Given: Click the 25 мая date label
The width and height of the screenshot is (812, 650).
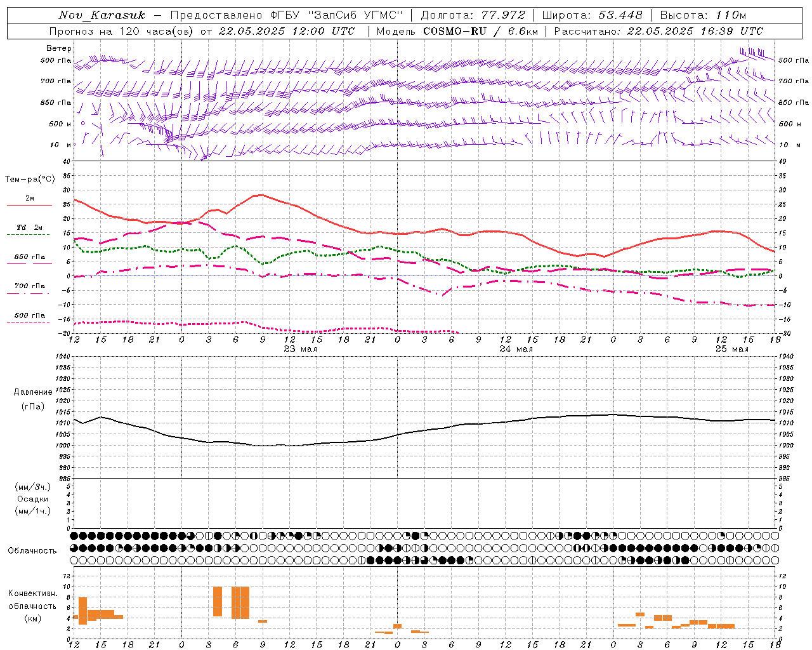Looking at the screenshot, I should coord(732,349).
